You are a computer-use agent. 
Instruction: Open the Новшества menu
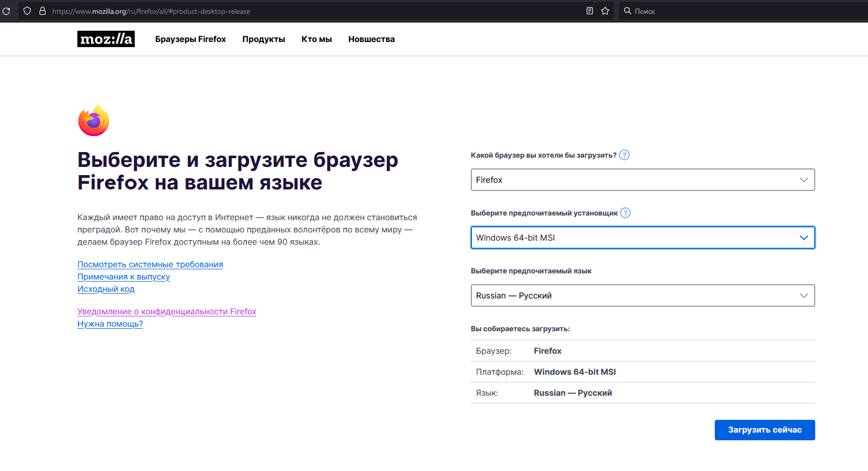point(371,39)
